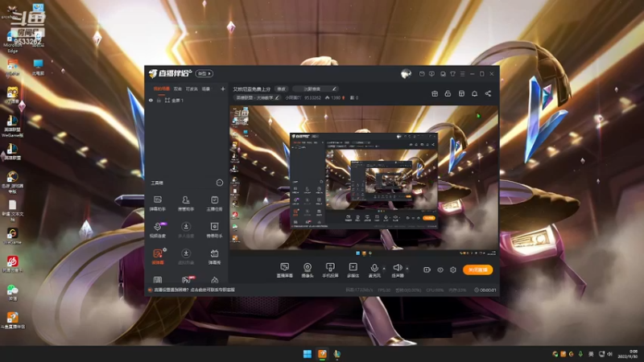Click the third pinned taskbar app icon
This screenshot has height=362, width=644.
point(337,354)
